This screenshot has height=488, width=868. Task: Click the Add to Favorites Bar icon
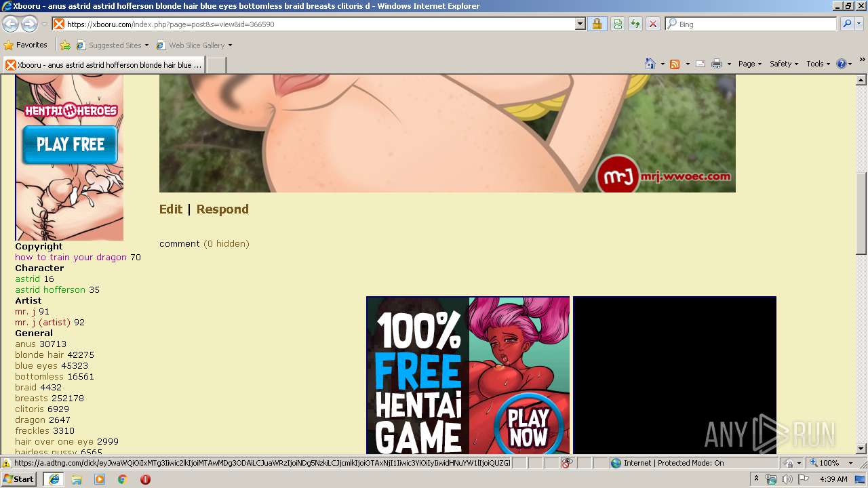click(x=65, y=45)
